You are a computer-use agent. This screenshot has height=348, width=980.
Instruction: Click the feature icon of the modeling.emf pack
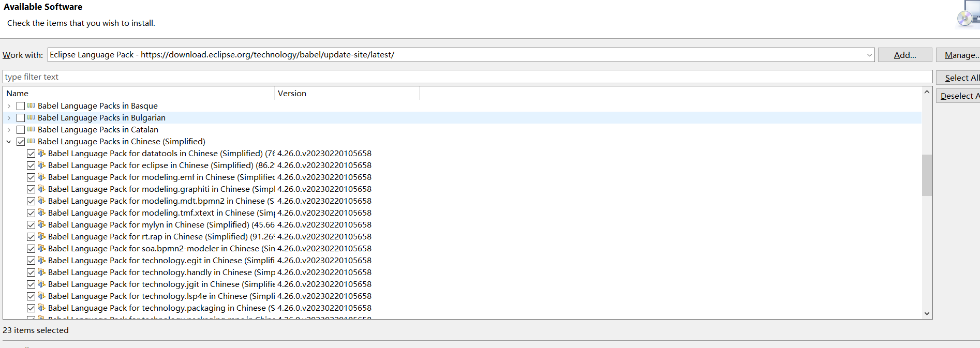(x=41, y=177)
